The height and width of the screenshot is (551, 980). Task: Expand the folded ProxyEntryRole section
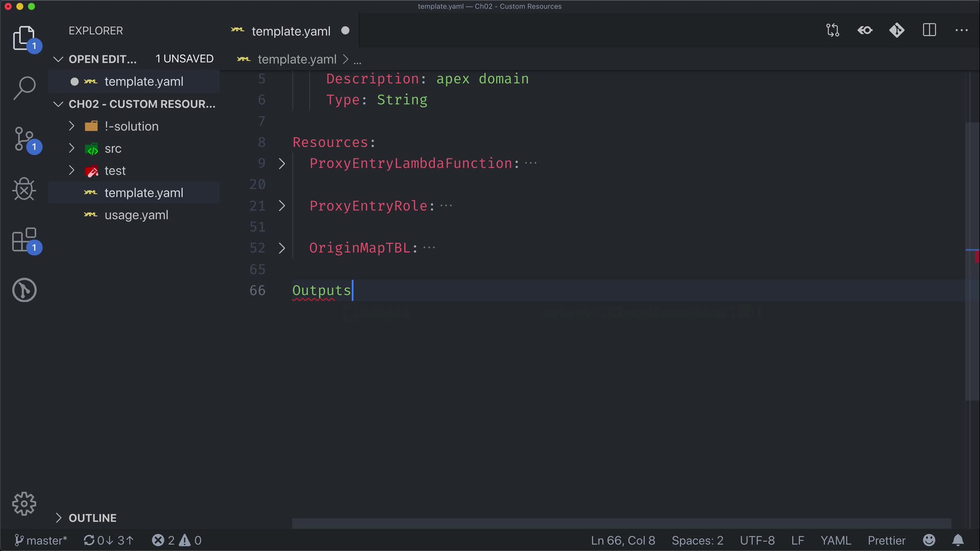282,206
